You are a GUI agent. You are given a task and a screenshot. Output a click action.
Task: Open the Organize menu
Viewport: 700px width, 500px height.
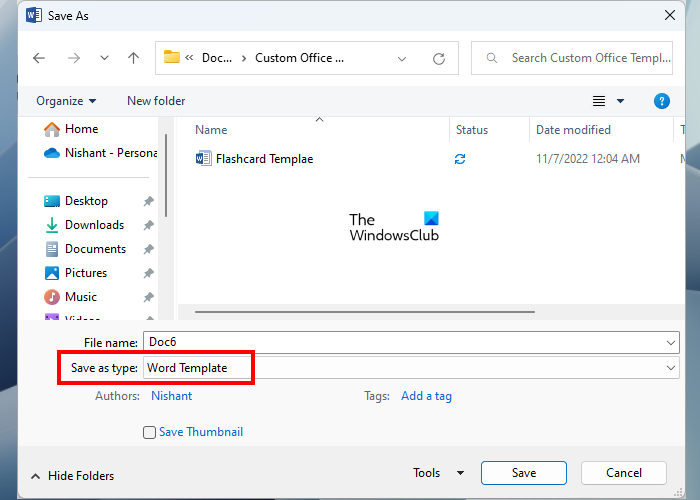(66, 101)
